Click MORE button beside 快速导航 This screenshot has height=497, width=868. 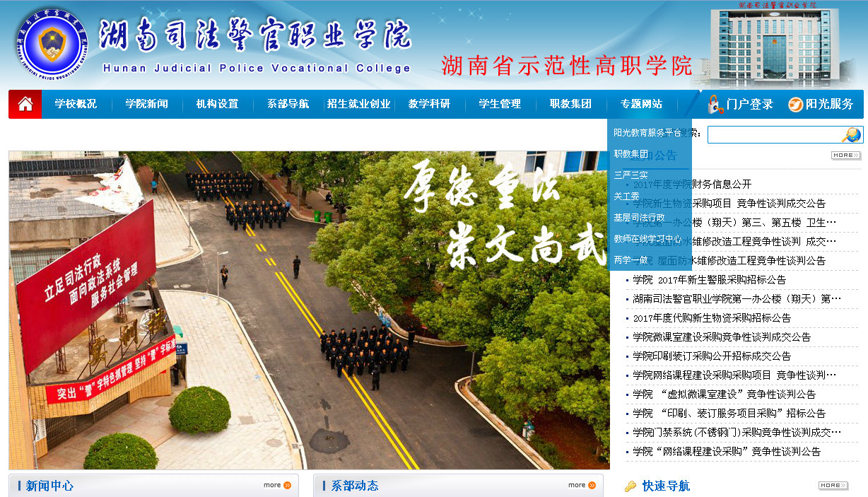click(x=833, y=486)
